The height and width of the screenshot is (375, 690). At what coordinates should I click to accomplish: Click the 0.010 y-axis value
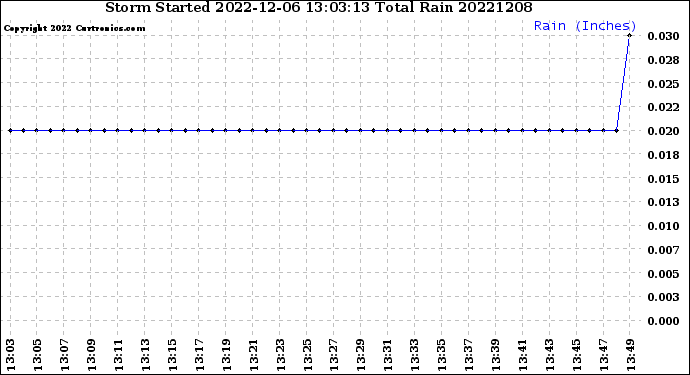click(x=663, y=226)
